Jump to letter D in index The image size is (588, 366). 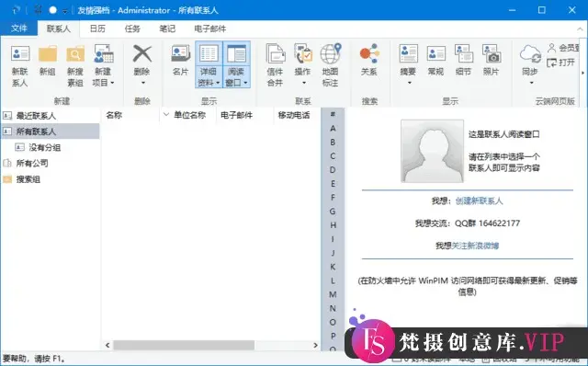click(x=333, y=170)
